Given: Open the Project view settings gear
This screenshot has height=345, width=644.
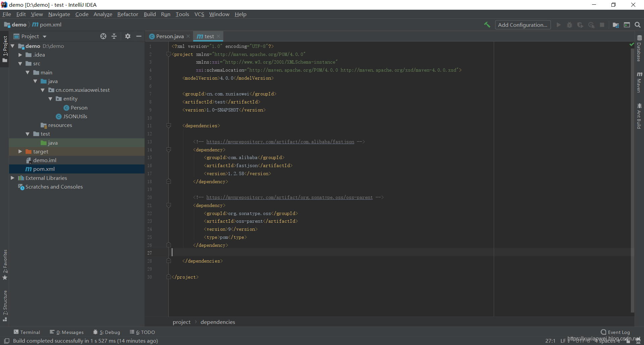Looking at the screenshot, I should pyautogui.click(x=127, y=36).
